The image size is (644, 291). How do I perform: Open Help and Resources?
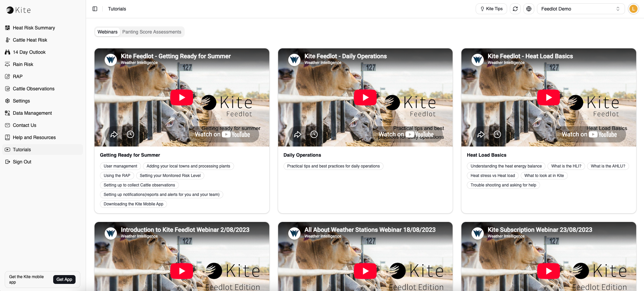[x=43, y=137]
